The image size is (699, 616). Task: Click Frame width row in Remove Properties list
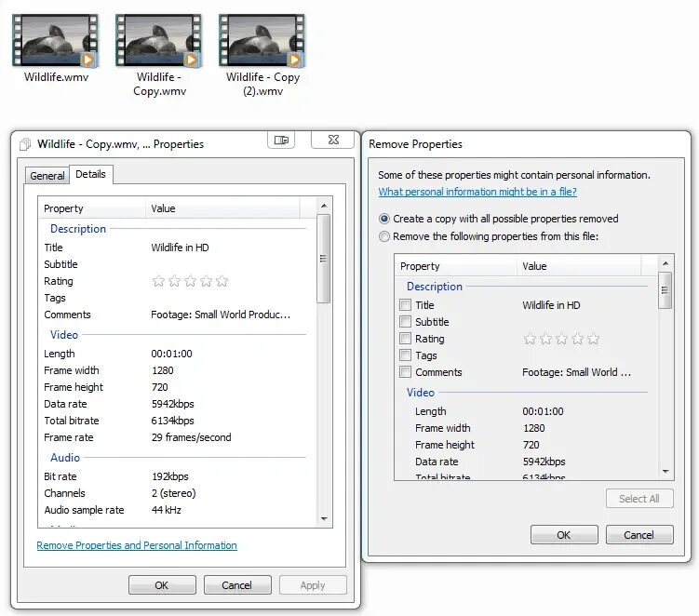526,428
